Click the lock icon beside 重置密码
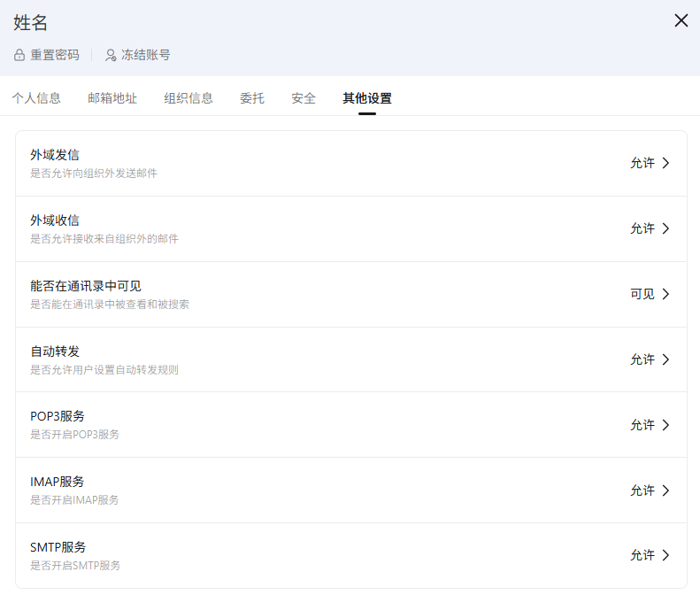 pos(19,55)
